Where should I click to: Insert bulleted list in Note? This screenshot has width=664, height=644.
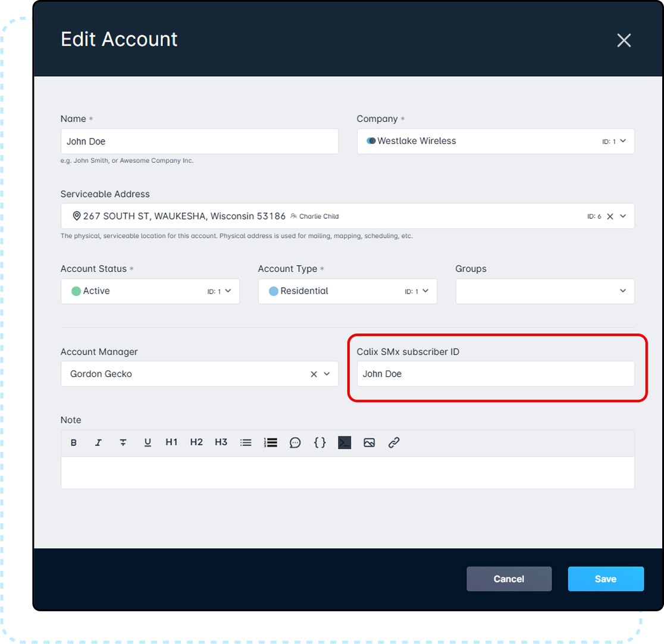coord(246,442)
